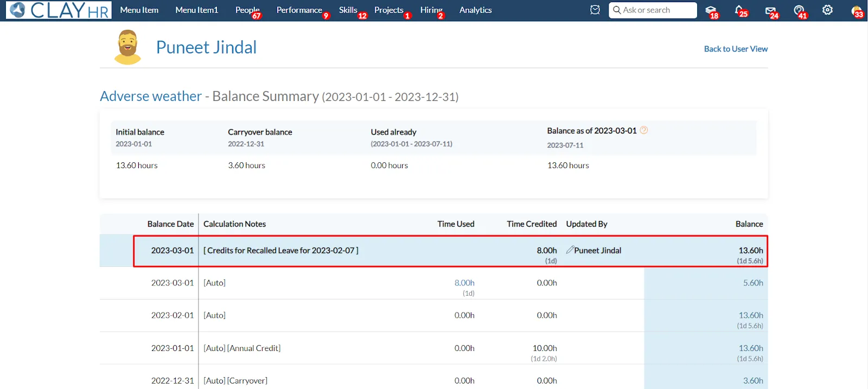Open the Skills menu
The width and height of the screenshot is (868, 389).
click(x=348, y=10)
